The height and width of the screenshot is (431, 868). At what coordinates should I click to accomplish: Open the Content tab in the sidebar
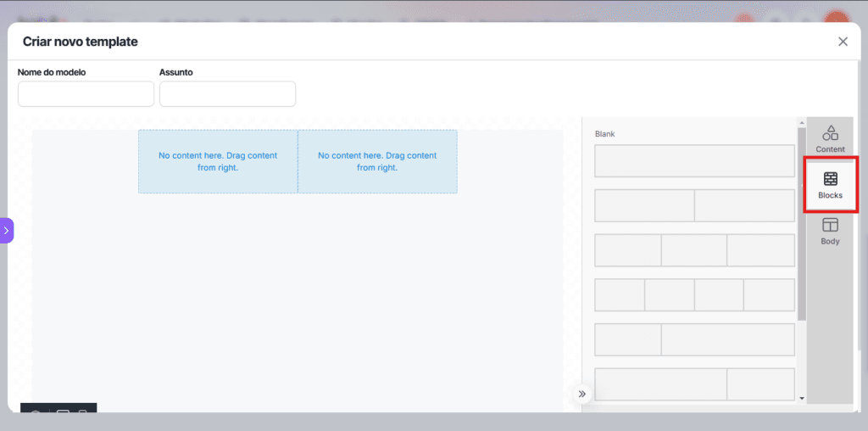point(830,139)
